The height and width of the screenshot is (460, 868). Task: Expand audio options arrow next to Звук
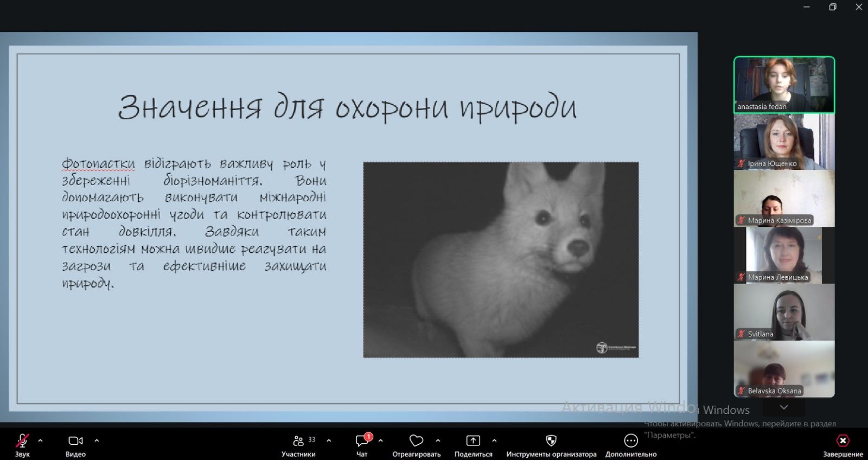click(40, 440)
